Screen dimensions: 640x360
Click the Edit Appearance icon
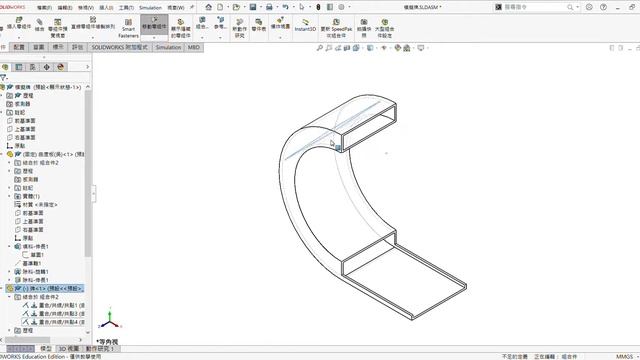[x=398, y=48]
